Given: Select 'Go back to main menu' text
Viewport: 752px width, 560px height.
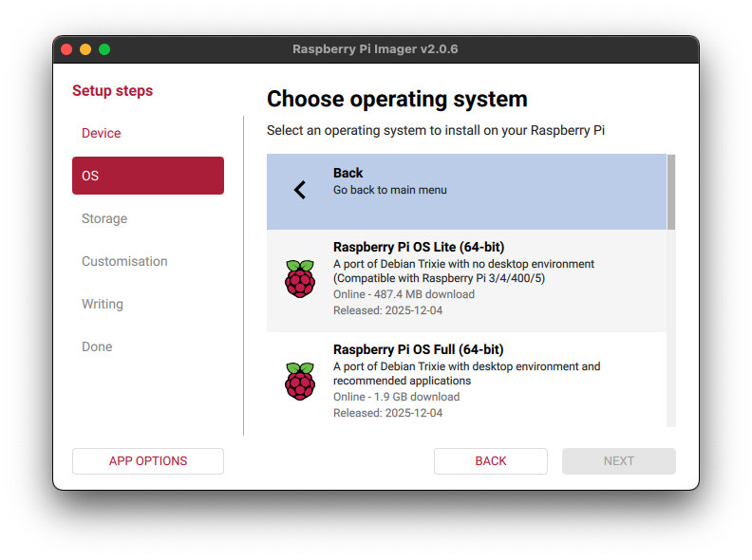Looking at the screenshot, I should [390, 190].
